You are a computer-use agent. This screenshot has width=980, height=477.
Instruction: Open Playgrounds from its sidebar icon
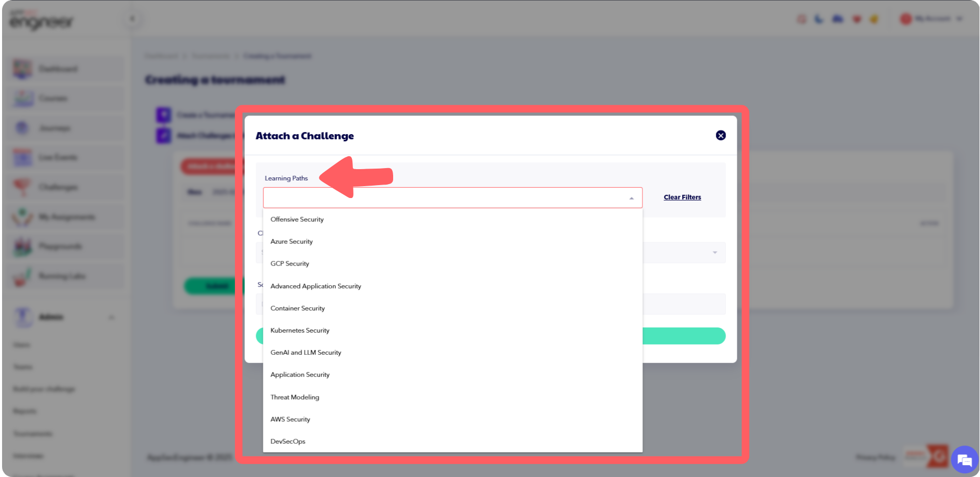tap(22, 246)
